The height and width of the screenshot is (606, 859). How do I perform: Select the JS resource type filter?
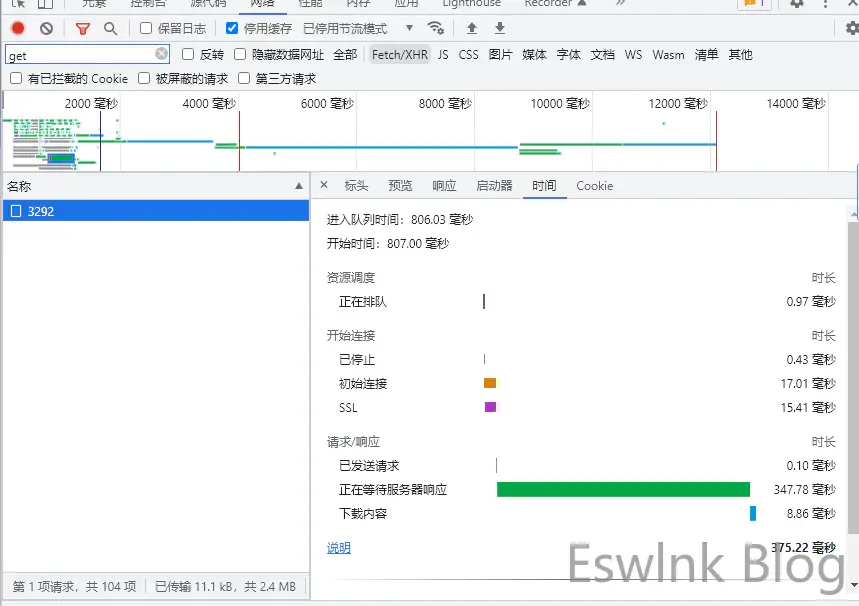coord(443,55)
